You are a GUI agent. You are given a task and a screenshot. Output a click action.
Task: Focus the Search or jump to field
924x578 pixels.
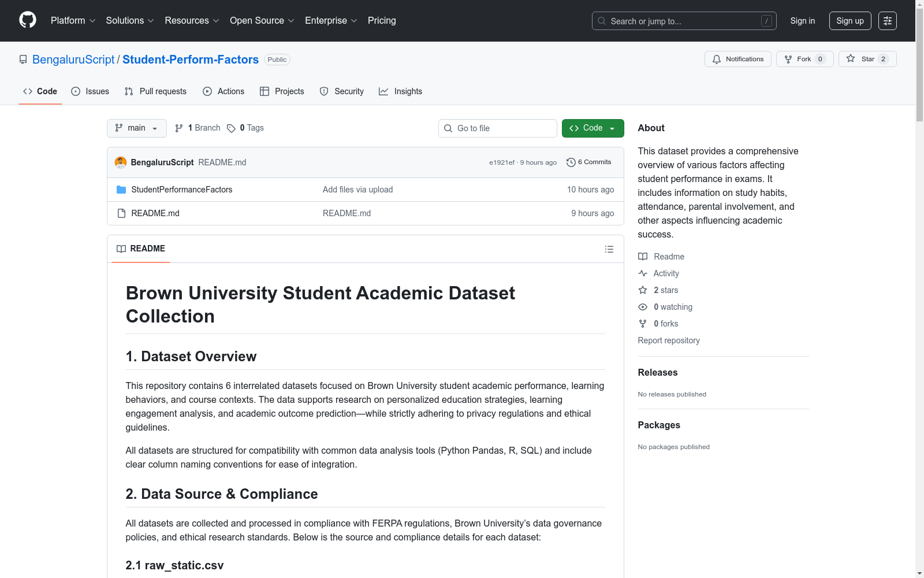coord(684,21)
